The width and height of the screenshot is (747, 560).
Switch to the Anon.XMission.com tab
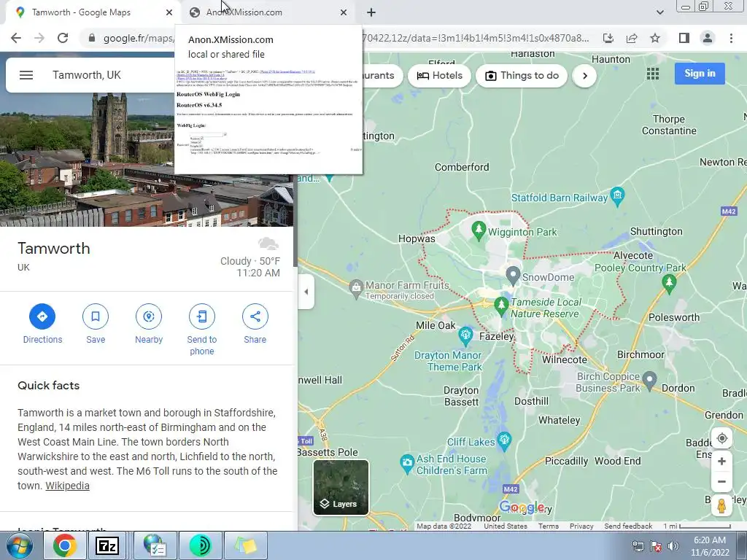268,12
